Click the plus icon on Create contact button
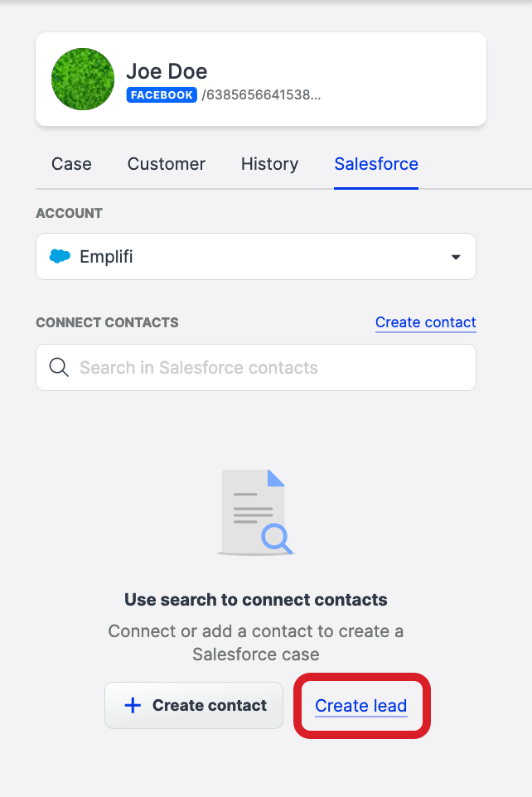The image size is (532, 797). point(133,705)
